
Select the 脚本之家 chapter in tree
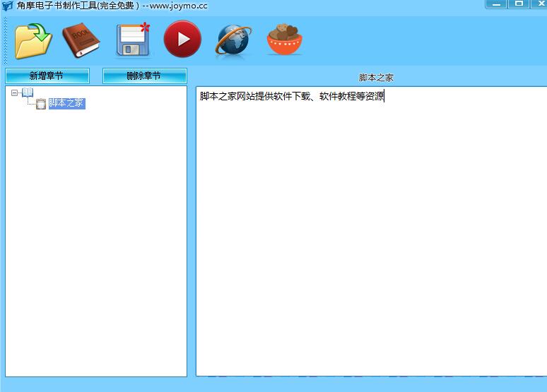coord(66,103)
